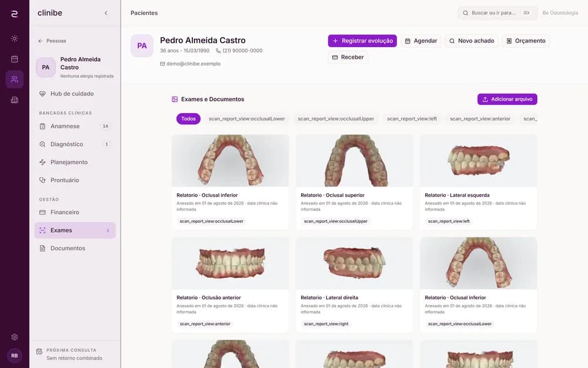
Task: Click Relatorio · Lateral esquerda title
Action: tap(457, 195)
